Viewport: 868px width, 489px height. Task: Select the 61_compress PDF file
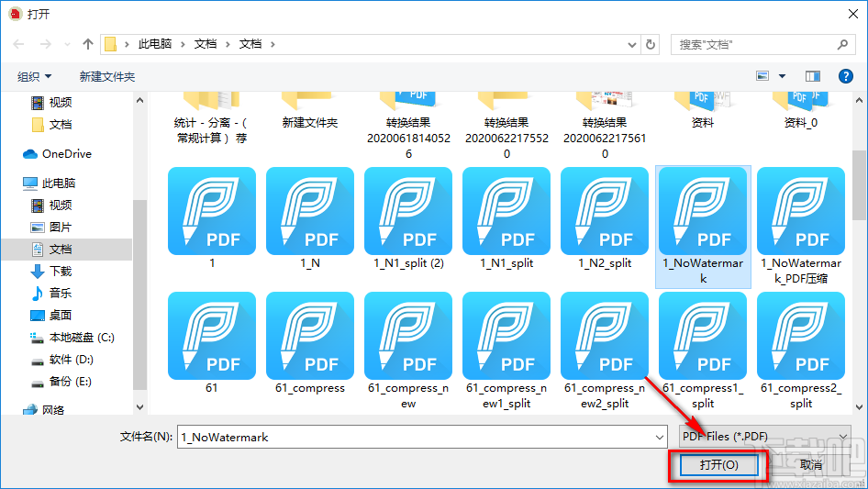310,343
